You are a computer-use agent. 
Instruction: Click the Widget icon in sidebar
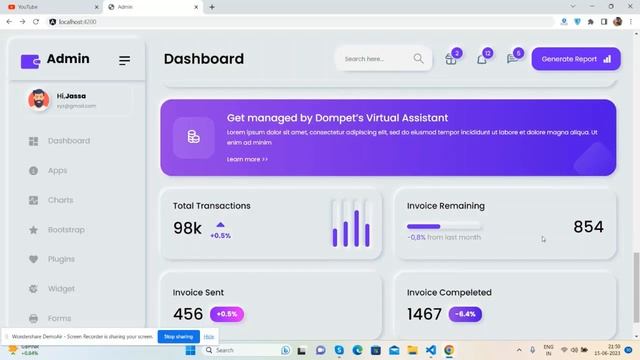click(33, 289)
